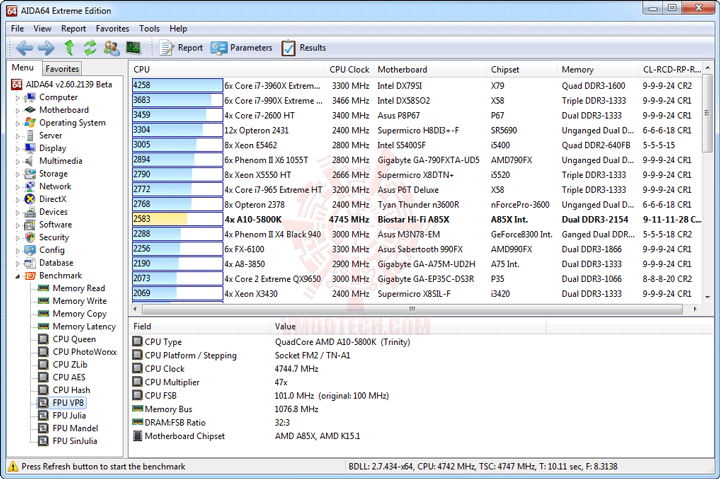720x479 pixels.
Task: Select the Memory Read benchmark icon
Action: pos(44,288)
